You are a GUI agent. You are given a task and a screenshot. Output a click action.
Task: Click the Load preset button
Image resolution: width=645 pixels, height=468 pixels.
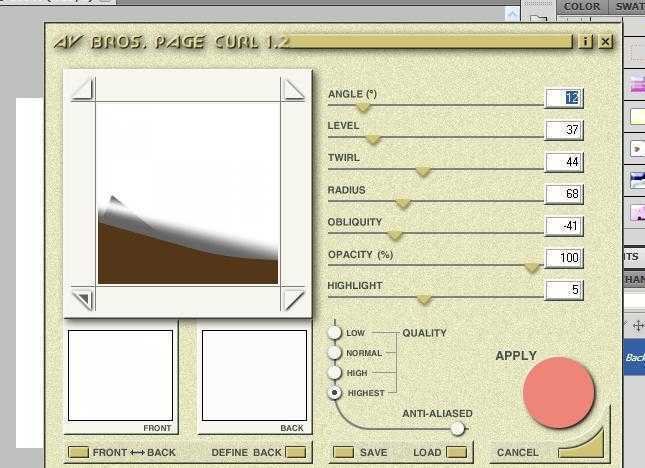457,453
